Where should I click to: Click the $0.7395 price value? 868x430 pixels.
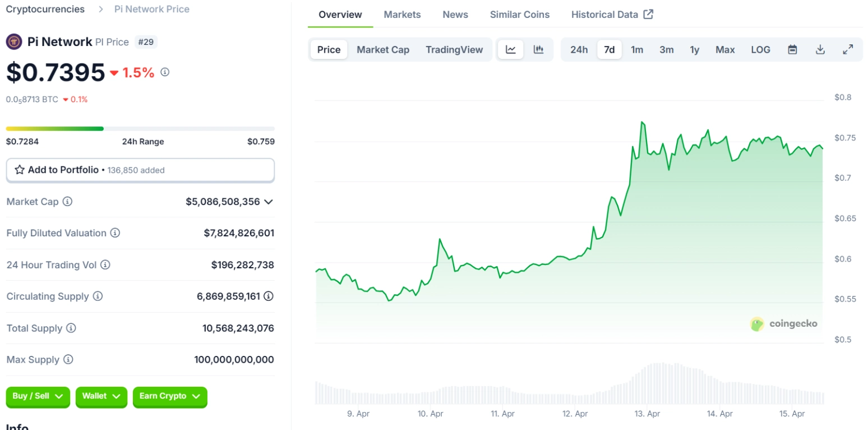click(56, 72)
